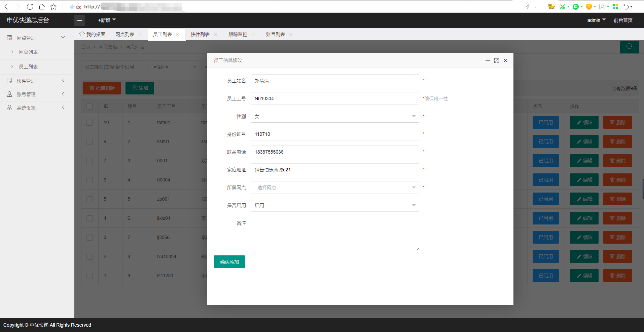Viewport: 644px width, 332px height.
Task: Switch to the 我的桌面 tab
Action: point(93,34)
